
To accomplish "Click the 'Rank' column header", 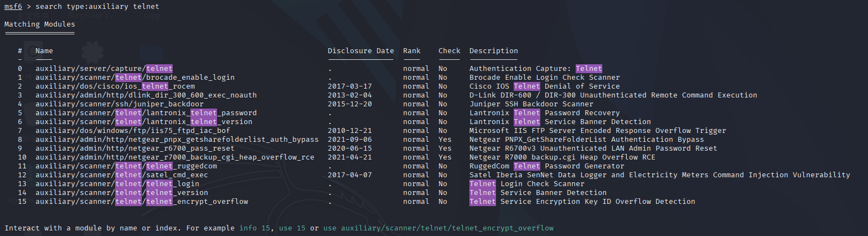I will point(412,51).
